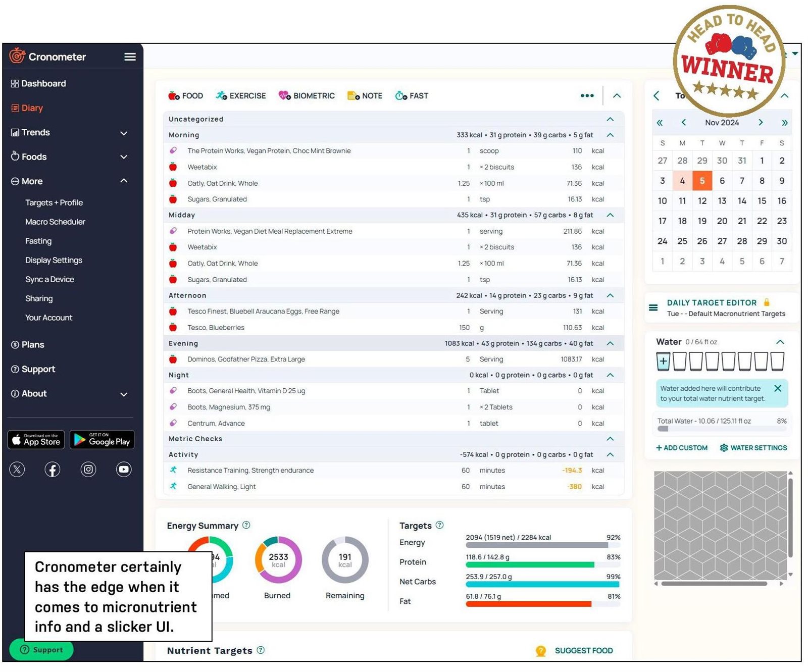The image size is (808, 672).
Task: Select the Dominos, Godfather Pizza entry
Action: click(x=394, y=359)
